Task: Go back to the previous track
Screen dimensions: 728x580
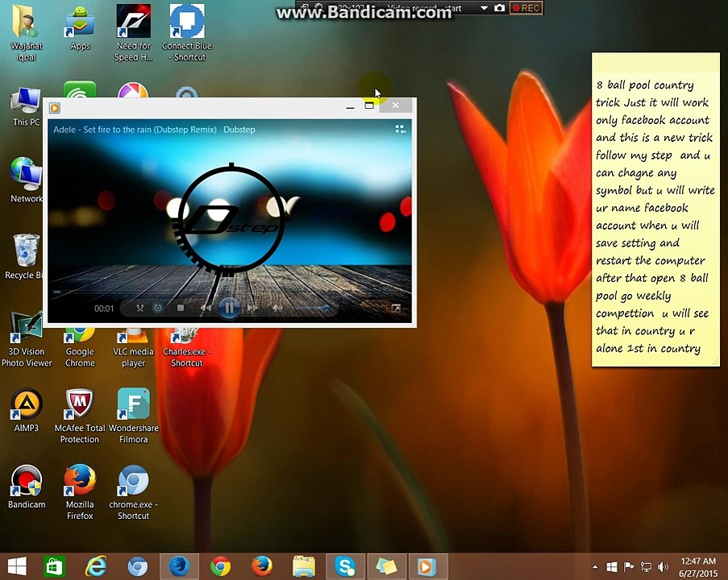Action: [x=206, y=308]
